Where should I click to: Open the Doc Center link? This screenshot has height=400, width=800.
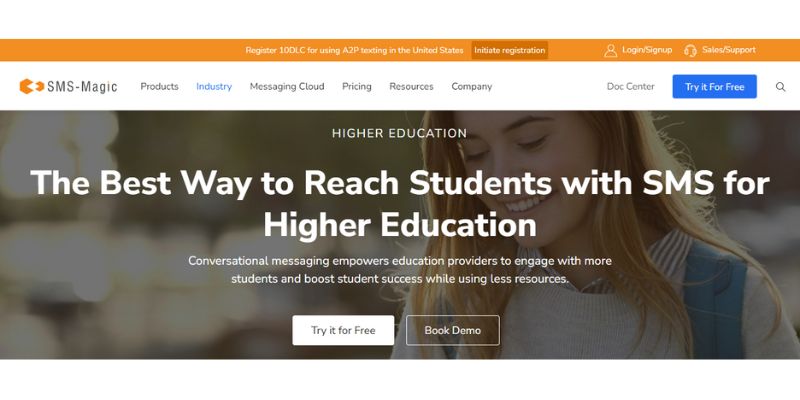point(631,87)
